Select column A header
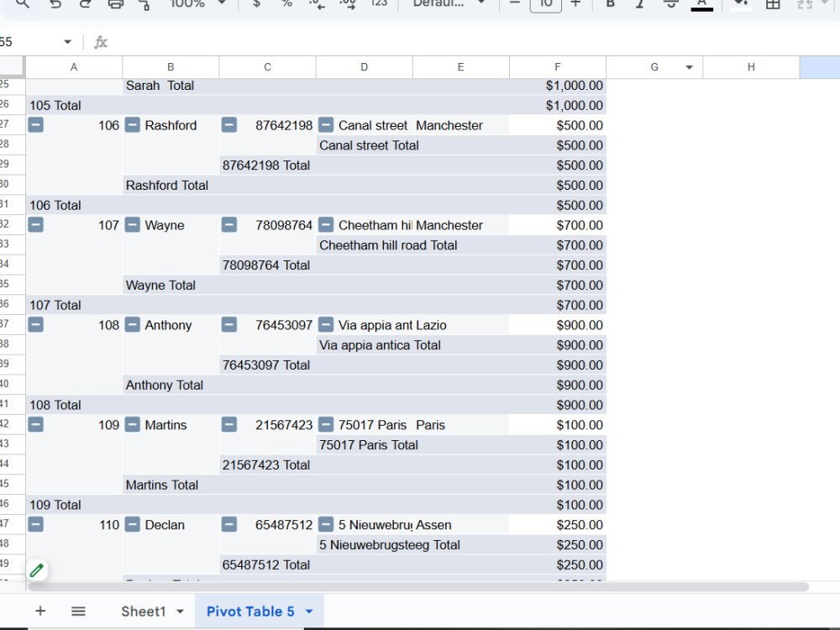840x630 pixels. pyautogui.click(x=74, y=67)
